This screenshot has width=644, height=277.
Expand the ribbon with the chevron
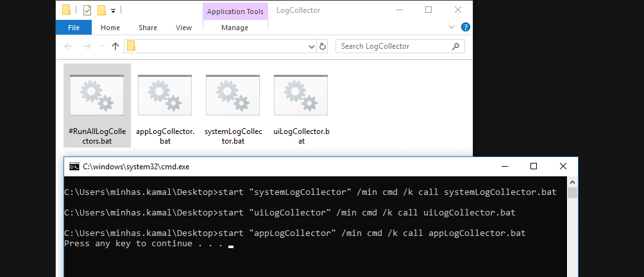coord(452,27)
